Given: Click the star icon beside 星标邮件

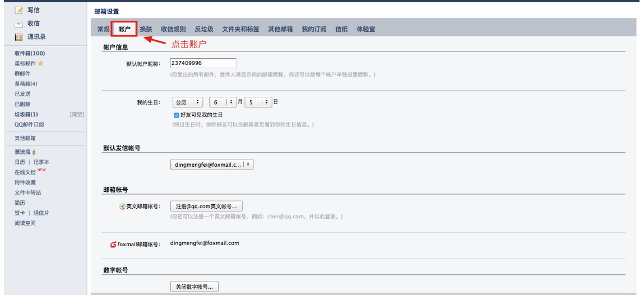Looking at the screenshot, I should tap(40, 63).
